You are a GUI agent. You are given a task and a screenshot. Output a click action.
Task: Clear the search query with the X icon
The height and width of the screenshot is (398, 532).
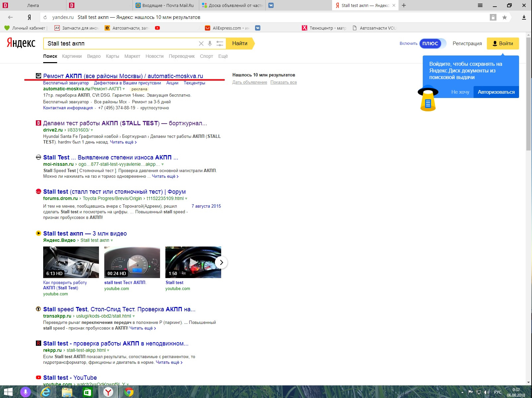(201, 44)
